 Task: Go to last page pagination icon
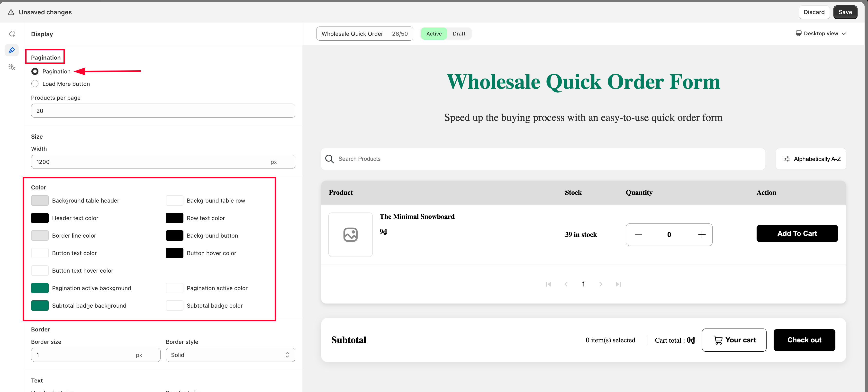(618, 284)
